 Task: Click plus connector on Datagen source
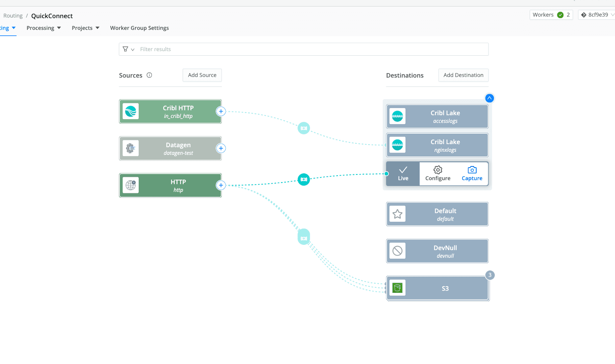click(x=221, y=148)
